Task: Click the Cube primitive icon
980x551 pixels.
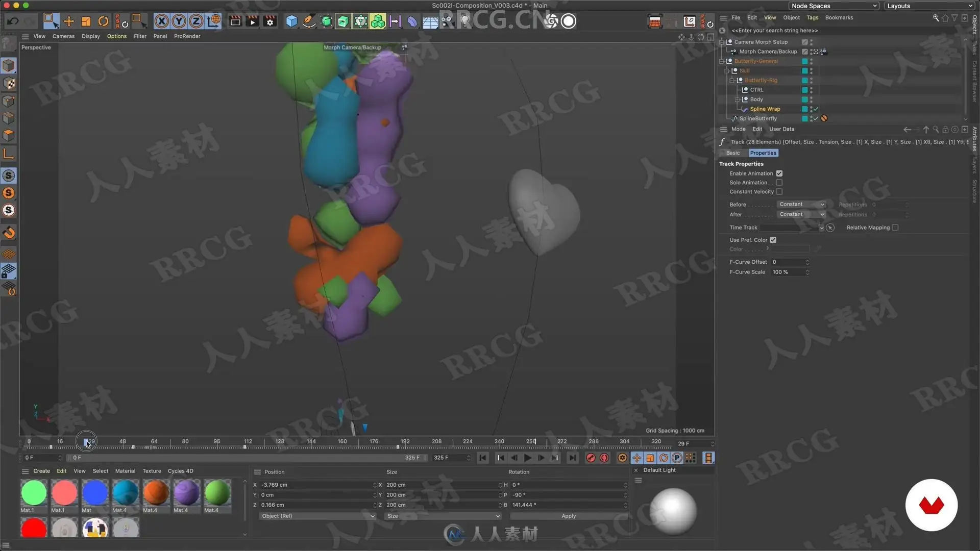Action: [291, 21]
